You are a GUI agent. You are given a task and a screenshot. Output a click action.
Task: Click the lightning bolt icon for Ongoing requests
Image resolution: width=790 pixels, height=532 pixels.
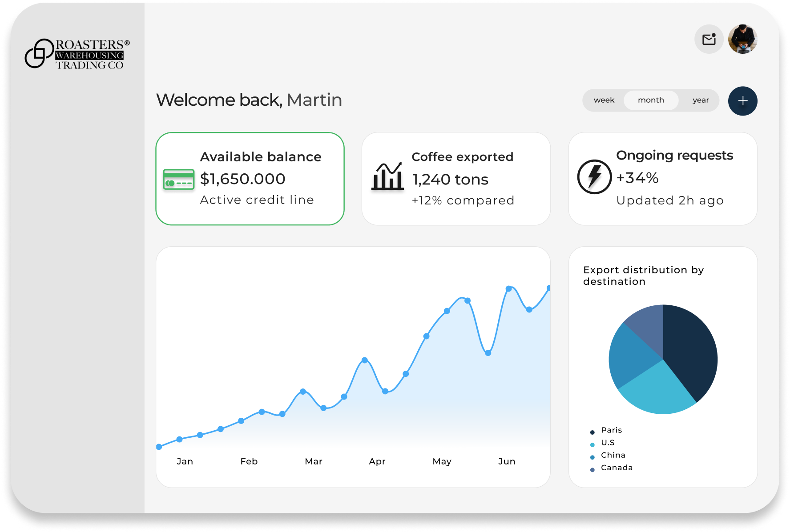(594, 178)
